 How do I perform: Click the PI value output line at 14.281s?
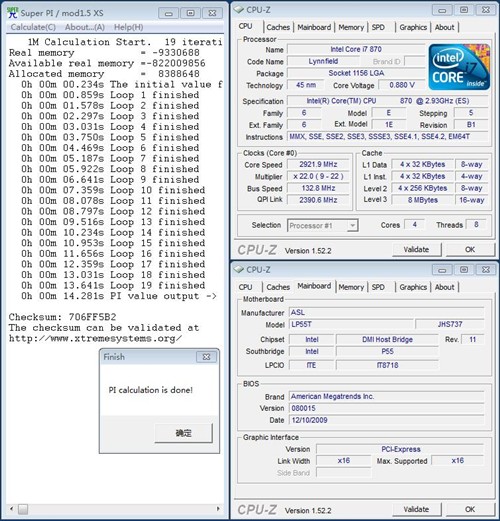click(x=119, y=296)
